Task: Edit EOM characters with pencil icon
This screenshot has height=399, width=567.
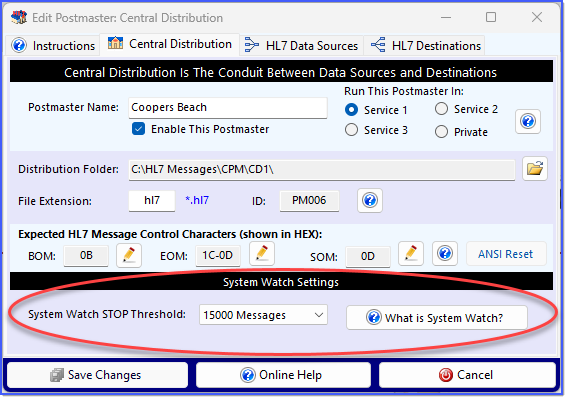Action: pyautogui.click(x=262, y=253)
